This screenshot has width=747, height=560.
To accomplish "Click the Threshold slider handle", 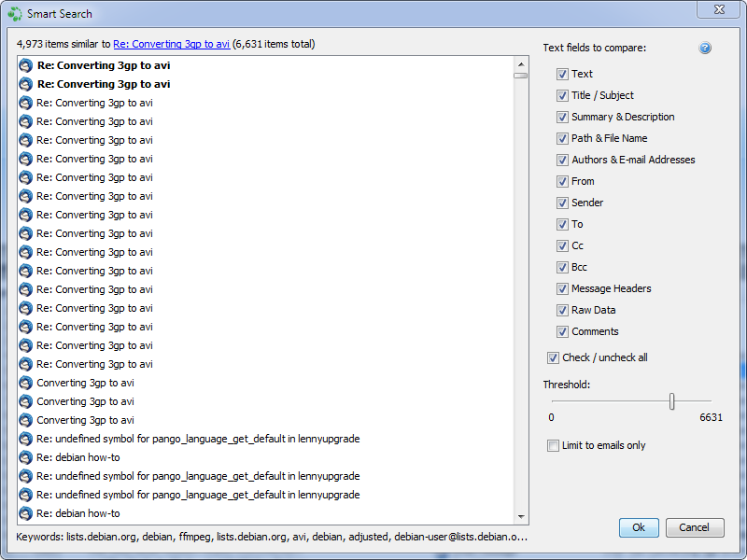I will 671,401.
